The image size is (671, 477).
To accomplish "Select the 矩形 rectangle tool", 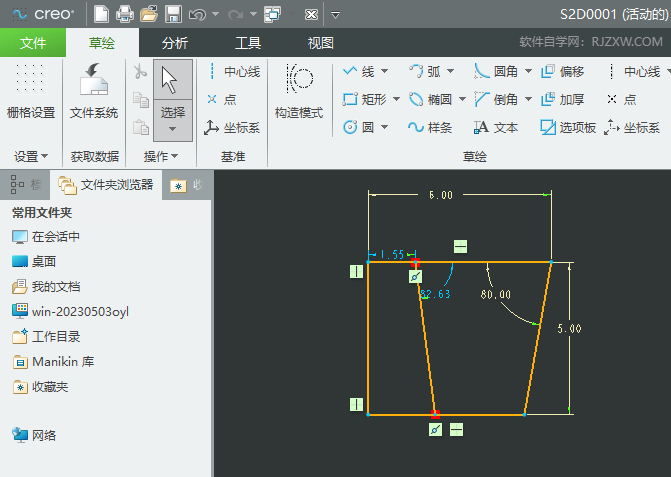I will coord(365,99).
